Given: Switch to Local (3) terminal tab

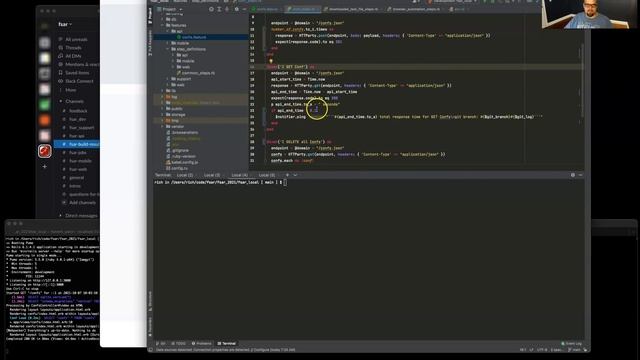Looking at the screenshot, I should pyautogui.click(x=211, y=175).
